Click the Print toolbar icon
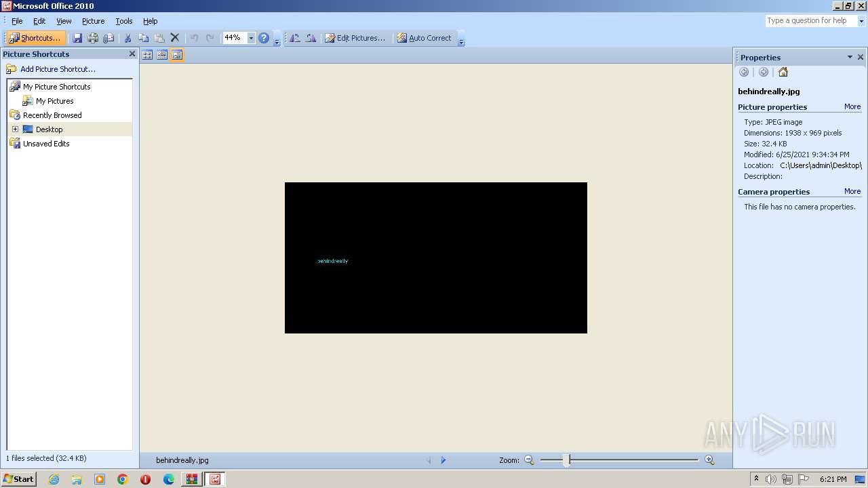Screen dimensions: 868x488 (x=93, y=38)
